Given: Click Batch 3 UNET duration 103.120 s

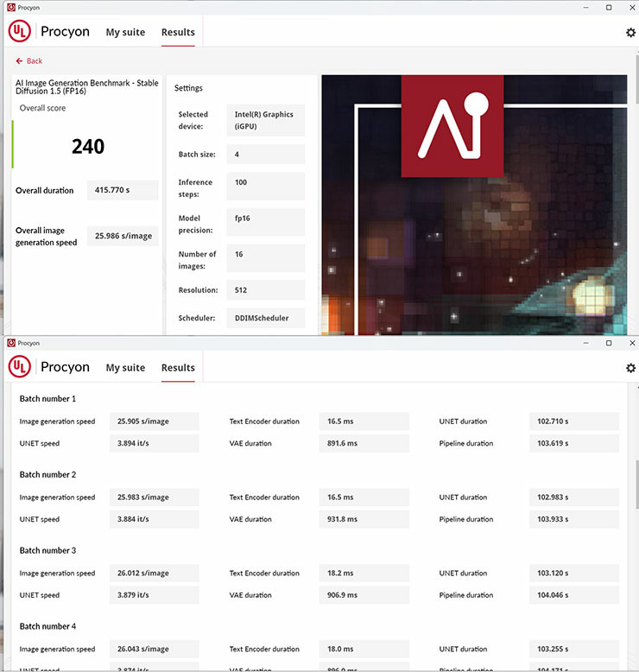Looking at the screenshot, I should point(574,573).
